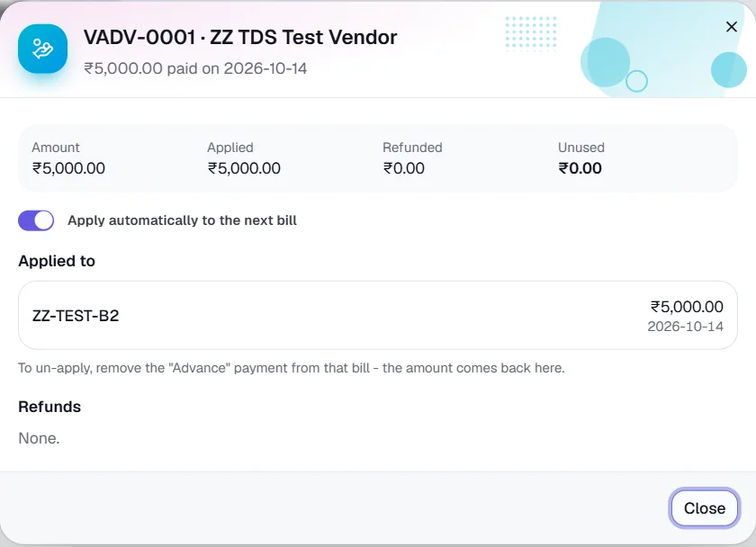756x547 pixels.
Task: Click the None. text under Refunds
Action: click(39, 438)
